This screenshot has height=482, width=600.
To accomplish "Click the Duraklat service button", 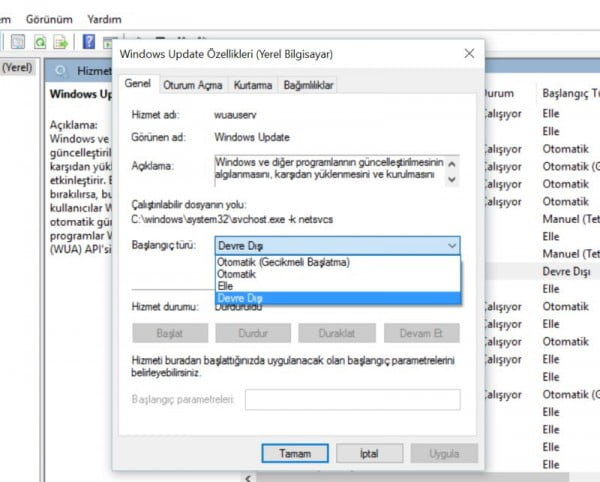I will pyautogui.click(x=337, y=333).
